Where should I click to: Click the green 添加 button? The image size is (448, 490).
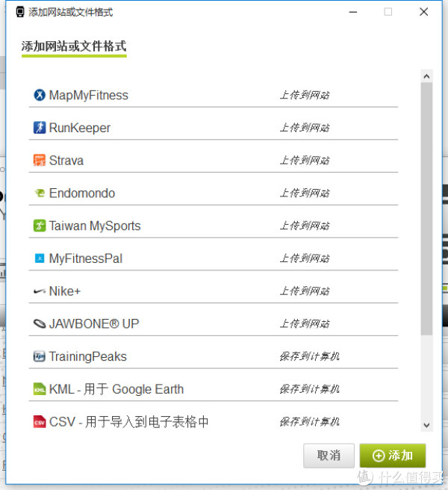click(x=393, y=456)
